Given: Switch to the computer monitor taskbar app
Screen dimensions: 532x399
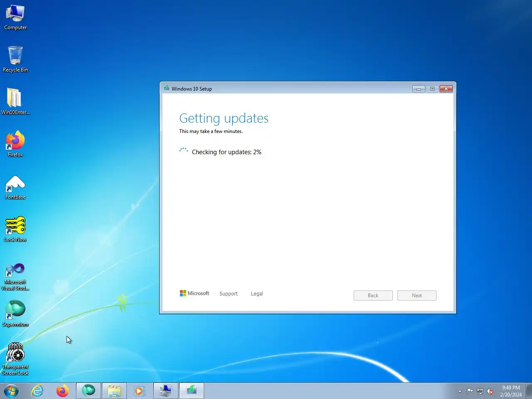Looking at the screenshot, I should click(x=166, y=391).
